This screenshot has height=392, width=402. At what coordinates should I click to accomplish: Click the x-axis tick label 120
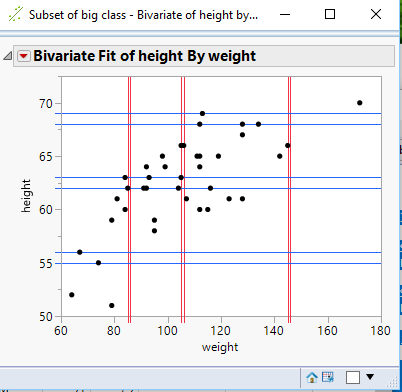tap(221, 331)
